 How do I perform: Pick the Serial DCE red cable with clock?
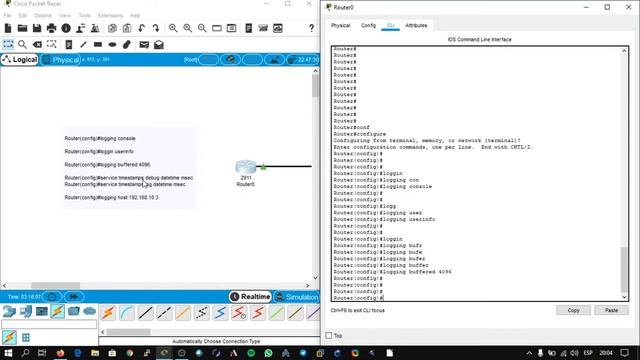239,313
